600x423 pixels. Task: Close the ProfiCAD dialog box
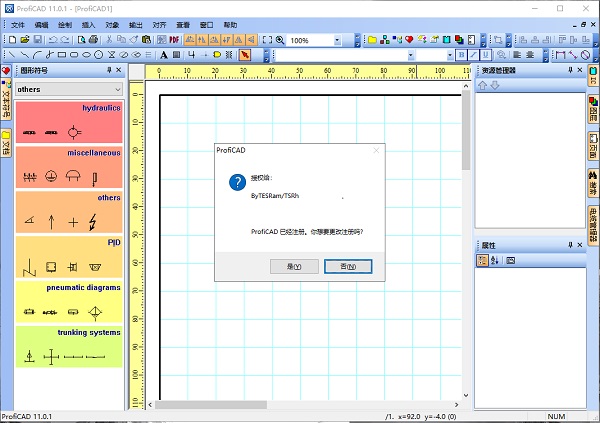coord(376,150)
